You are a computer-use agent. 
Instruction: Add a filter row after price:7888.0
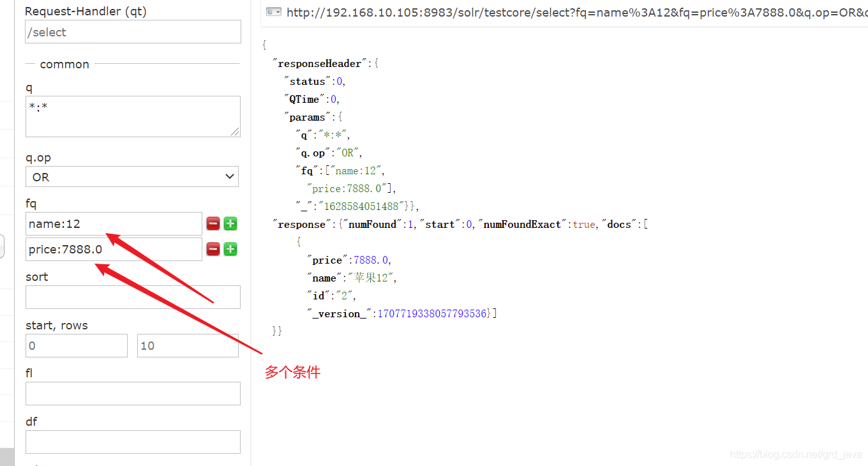230,249
